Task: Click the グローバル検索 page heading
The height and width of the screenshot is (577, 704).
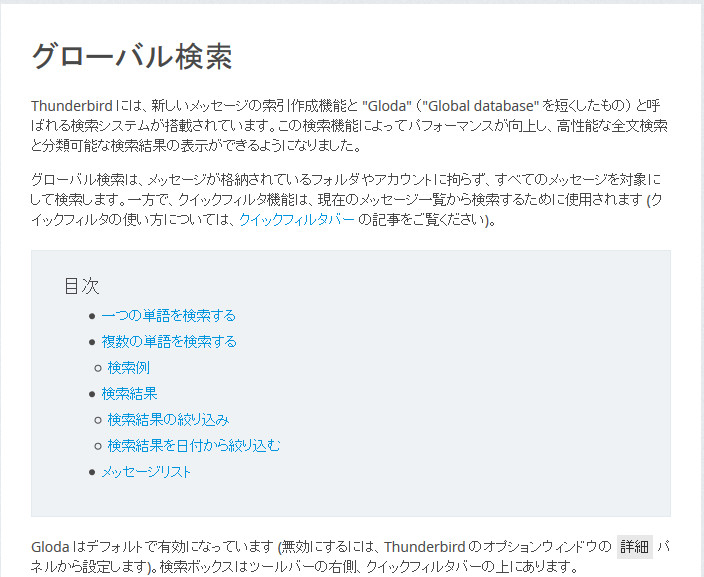Action: 132,57
